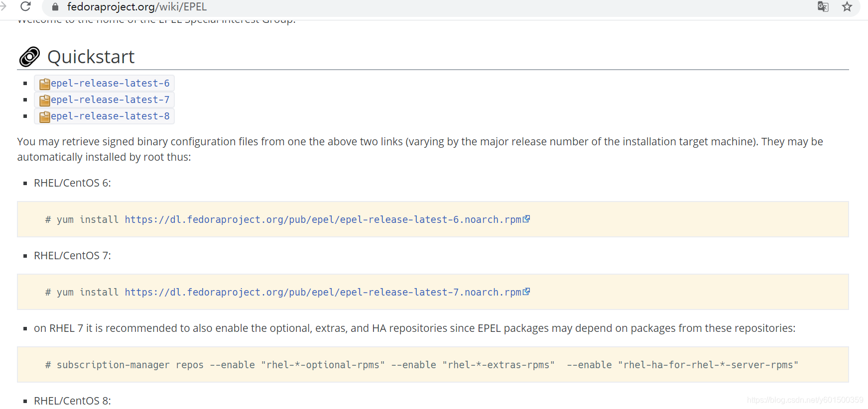The width and height of the screenshot is (868, 409).
Task: Click the package icon beside epel-release-latest-8
Action: [44, 116]
